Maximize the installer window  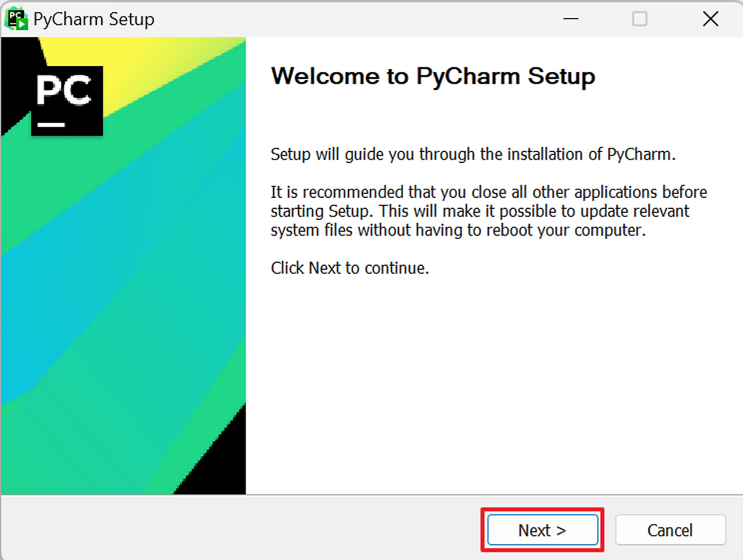(640, 19)
